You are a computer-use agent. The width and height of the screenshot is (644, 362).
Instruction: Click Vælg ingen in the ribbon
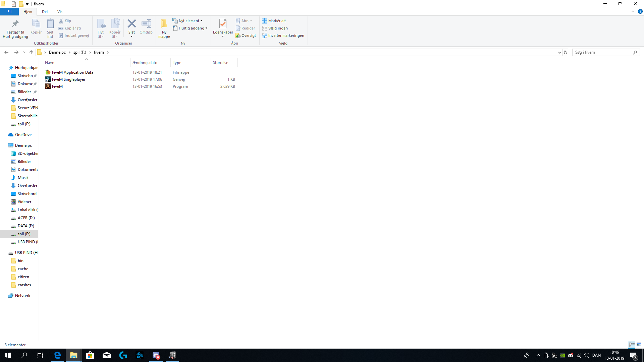(275, 28)
